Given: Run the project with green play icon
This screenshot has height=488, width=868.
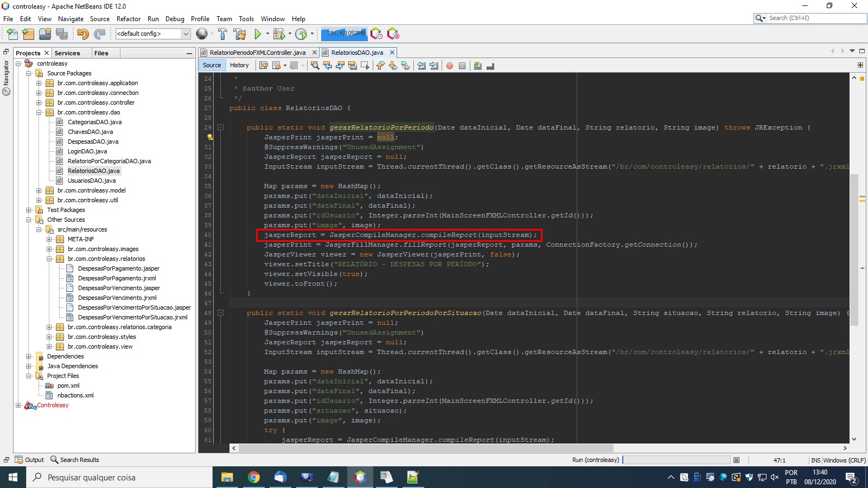Looking at the screenshot, I should click(258, 34).
